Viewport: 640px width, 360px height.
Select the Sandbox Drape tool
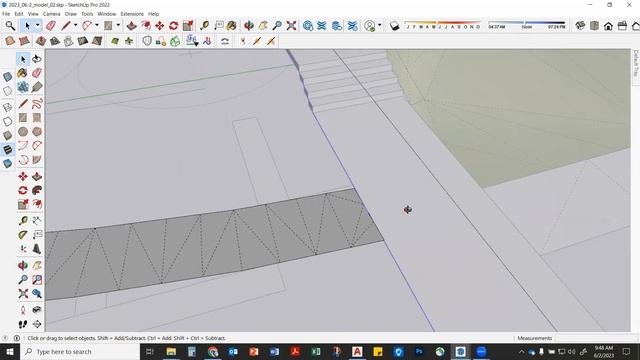[x=69, y=41]
